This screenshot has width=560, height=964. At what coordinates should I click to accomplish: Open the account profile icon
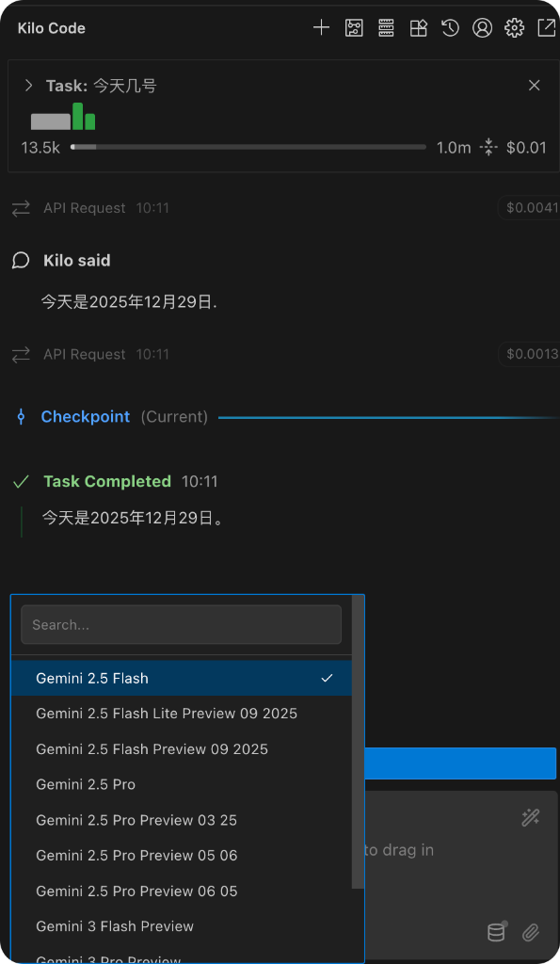coord(483,27)
